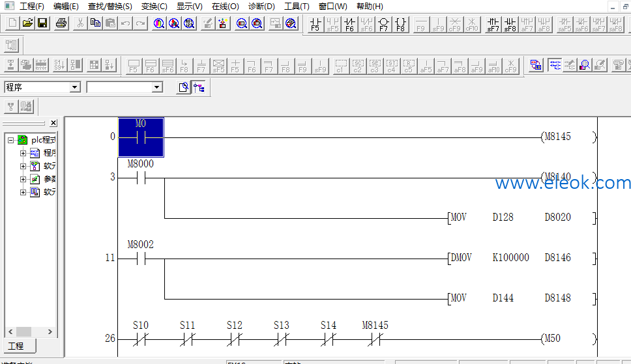The image size is (631, 364).
Task: Select the M50 output coil
Action: tap(568, 338)
